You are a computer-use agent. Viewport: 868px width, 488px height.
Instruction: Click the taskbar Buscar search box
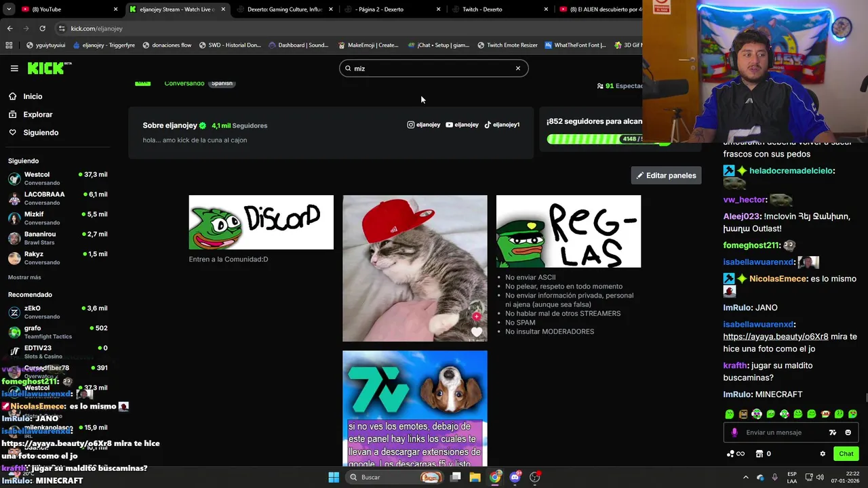395,477
